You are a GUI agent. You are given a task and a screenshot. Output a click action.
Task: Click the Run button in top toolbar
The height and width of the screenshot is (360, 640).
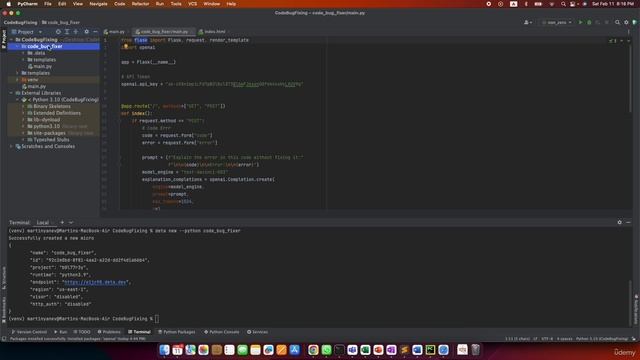[580, 22]
